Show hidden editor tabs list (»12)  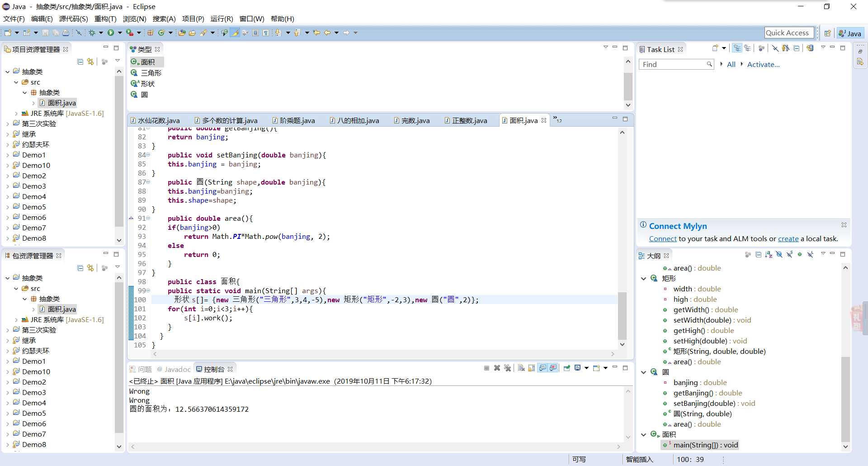(x=557, y=119)
